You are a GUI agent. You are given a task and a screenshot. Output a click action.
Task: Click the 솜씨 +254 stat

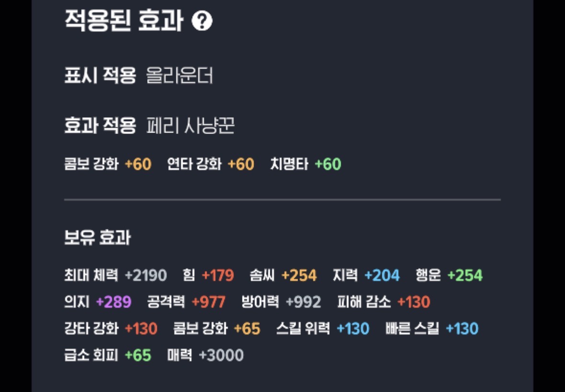283,275
